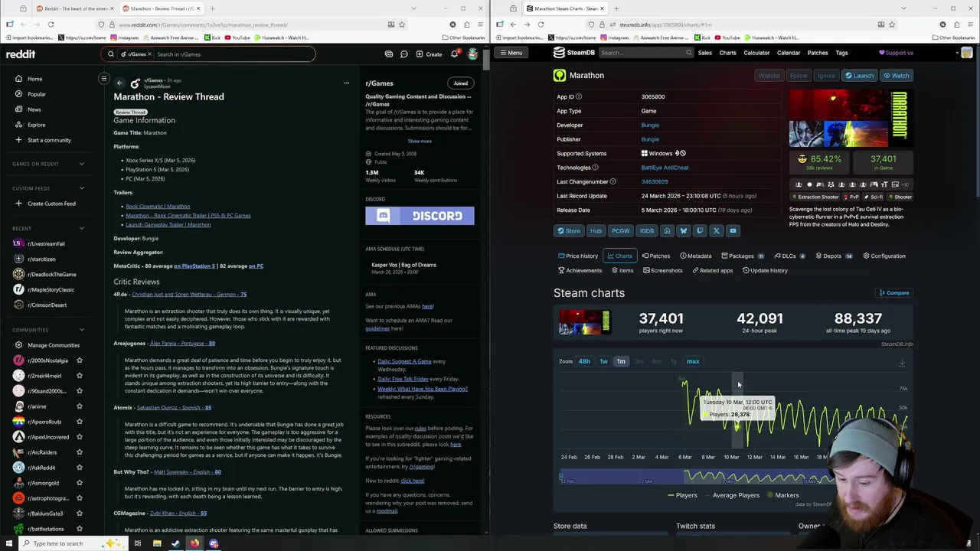Screen dimensions: 980x551
Task: Favorite r/ArcRaiders with its star
Action: click(79, 452)
